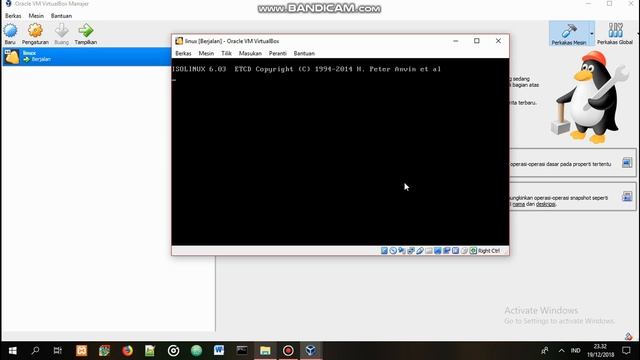This screenshot has width=640, height=360.
Task: Open the Masukan menu in VM window
Action: tap(250, 53)
